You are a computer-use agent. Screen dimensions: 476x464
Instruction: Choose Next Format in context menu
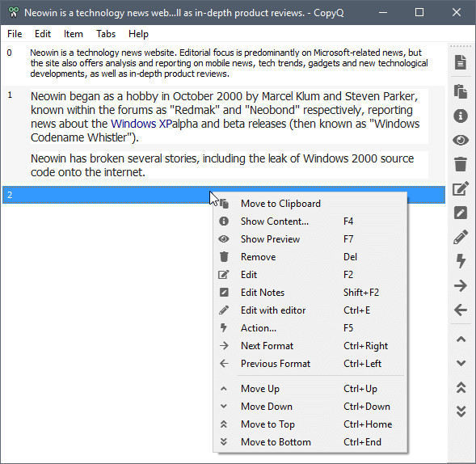click(310, 346)
